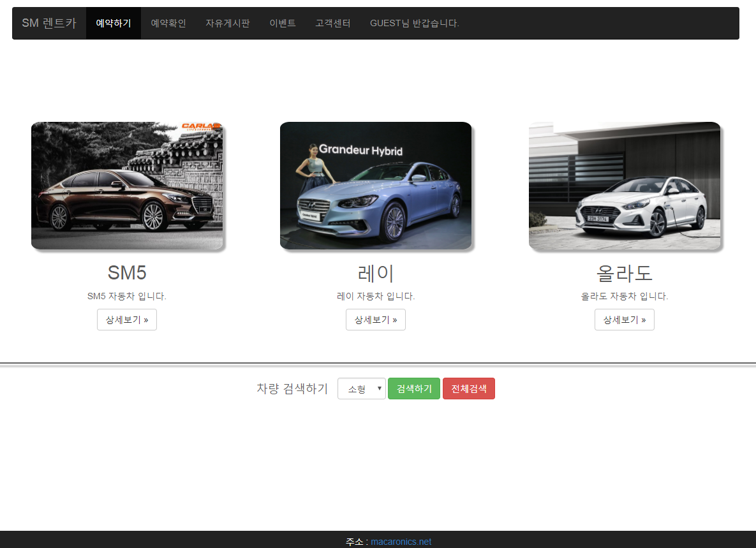View details with 상세보기 under SM5
Viewport: 756px width, 548px height.
click(127, 320)
